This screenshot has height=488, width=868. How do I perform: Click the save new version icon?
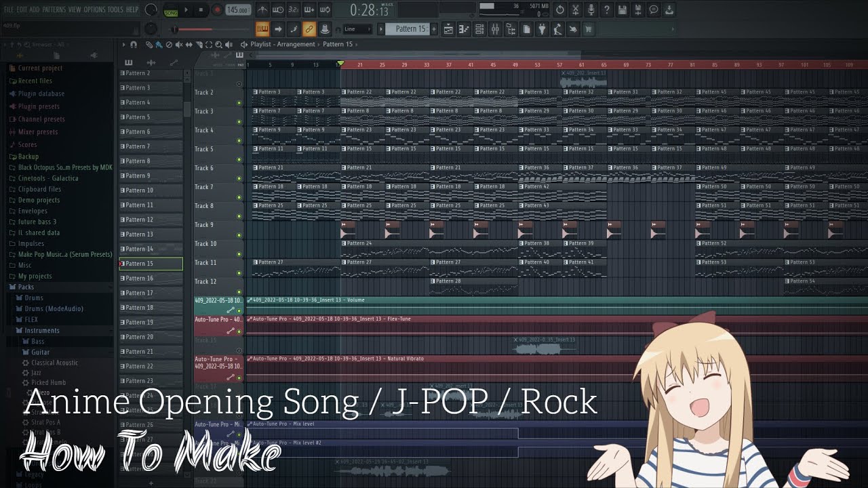[638, 10]
